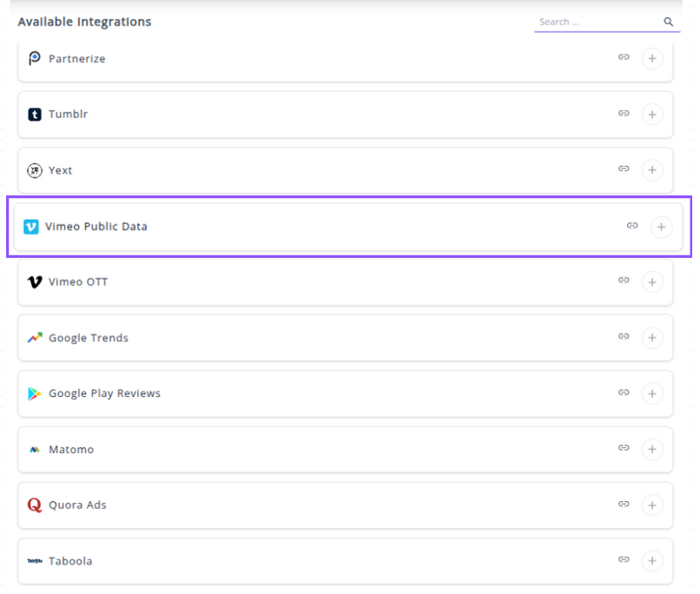Viewport: 700px width, 594px height.
Task: Select the Vimeo Public Data integration row
Action: (x=347, y=227)
